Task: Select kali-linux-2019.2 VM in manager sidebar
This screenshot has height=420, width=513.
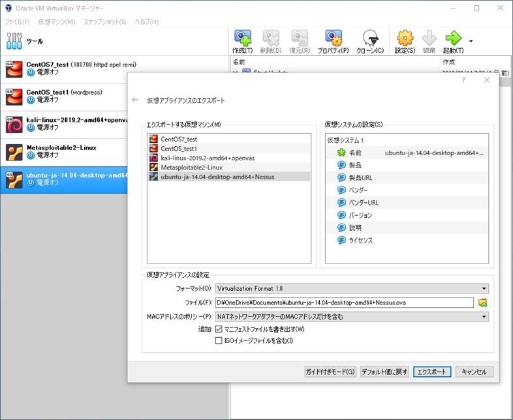Action: 64,124
